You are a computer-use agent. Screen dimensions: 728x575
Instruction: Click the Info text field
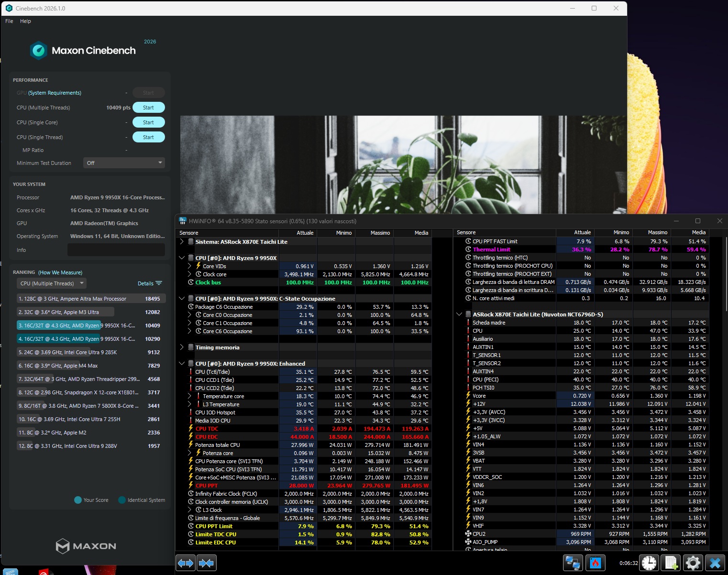pyautogui.click(x=116, y=250)
